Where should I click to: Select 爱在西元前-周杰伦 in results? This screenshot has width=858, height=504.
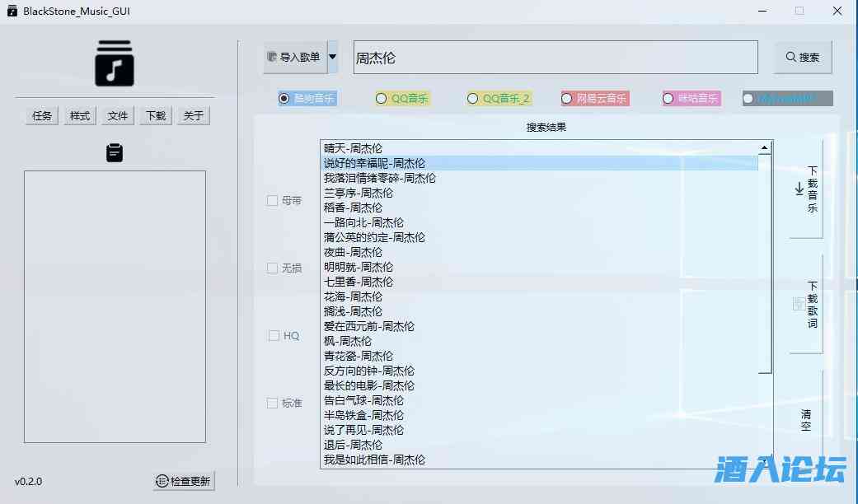tap(540, 326)
